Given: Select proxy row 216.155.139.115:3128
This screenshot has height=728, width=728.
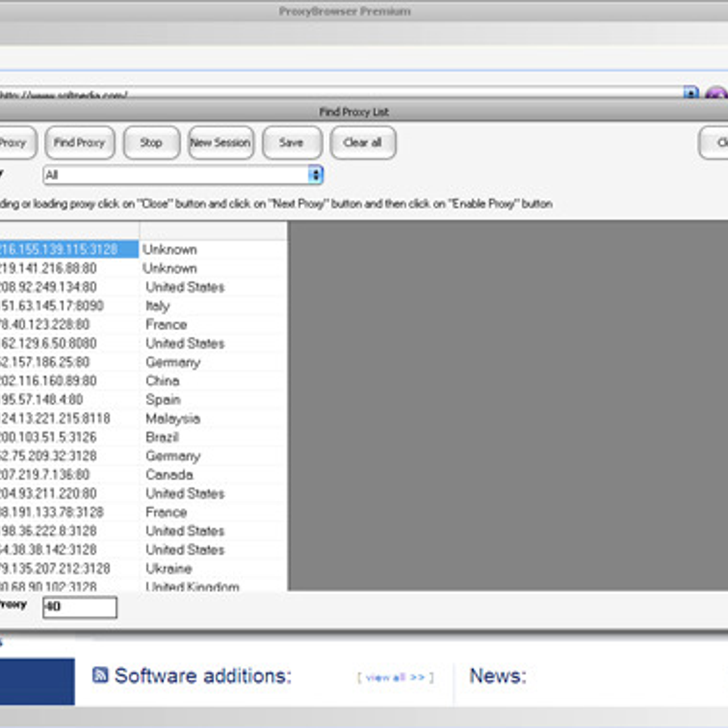Looking at the screenshot, I should (143, 249).
